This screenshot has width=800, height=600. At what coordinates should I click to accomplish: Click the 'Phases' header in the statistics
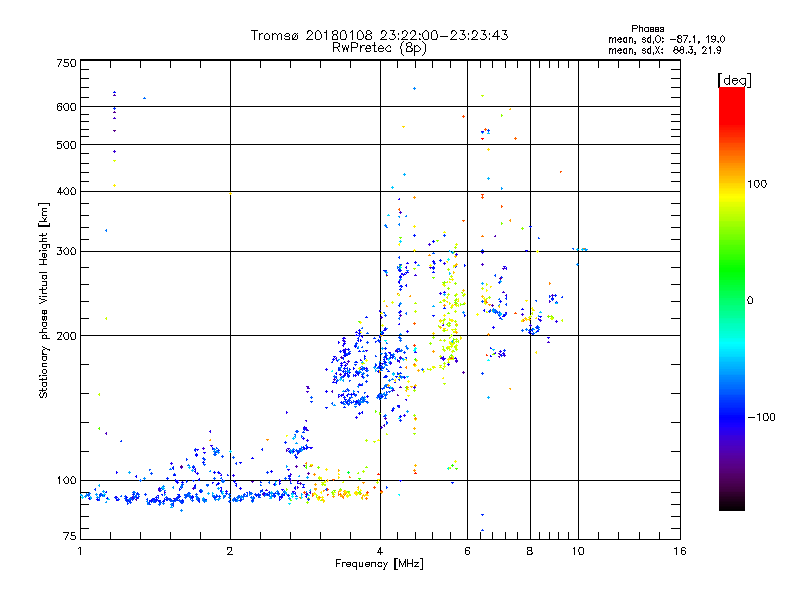pos(647,29)
